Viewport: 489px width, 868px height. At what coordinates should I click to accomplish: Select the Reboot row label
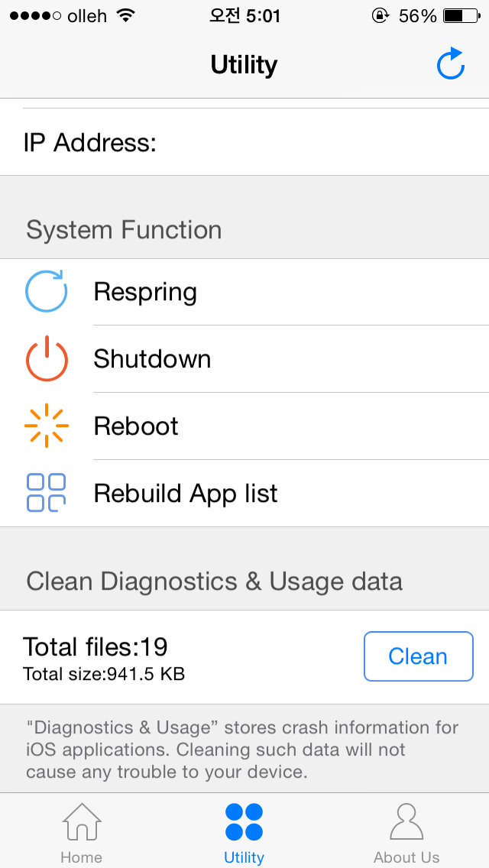[x=136, y=426]
